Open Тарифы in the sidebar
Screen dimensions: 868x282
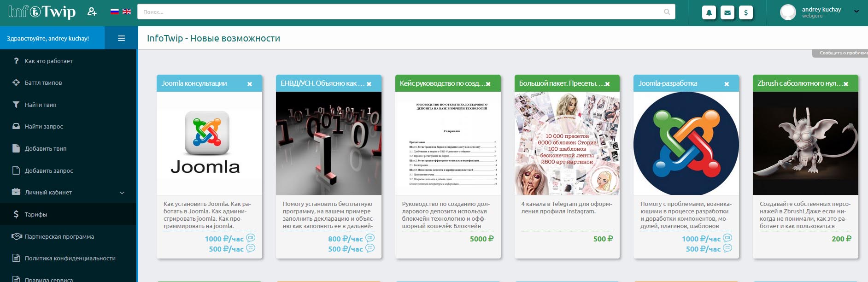36,214
